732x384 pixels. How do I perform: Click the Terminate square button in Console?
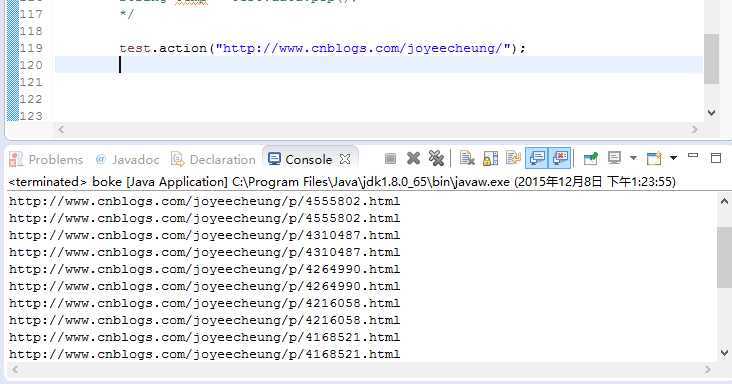tap(390, 159)
